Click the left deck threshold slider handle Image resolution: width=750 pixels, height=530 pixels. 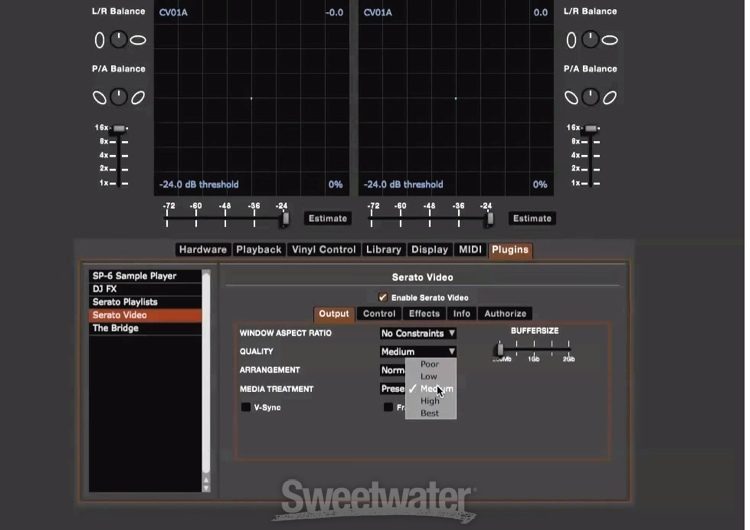(285, 217)
